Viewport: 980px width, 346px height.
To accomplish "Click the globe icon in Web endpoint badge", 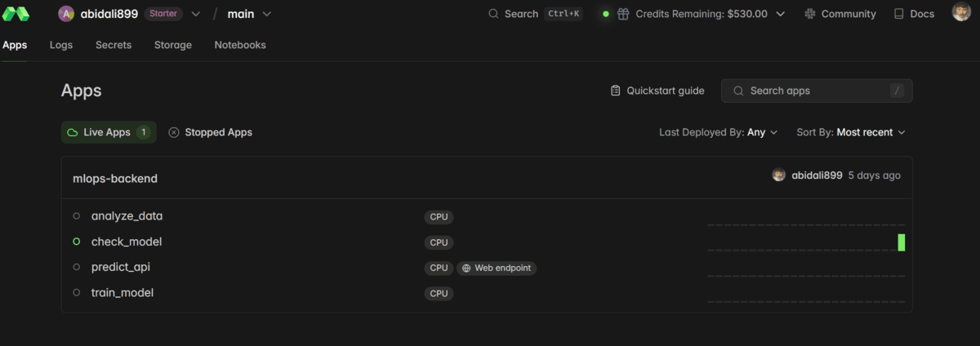I will coord(467,268).
